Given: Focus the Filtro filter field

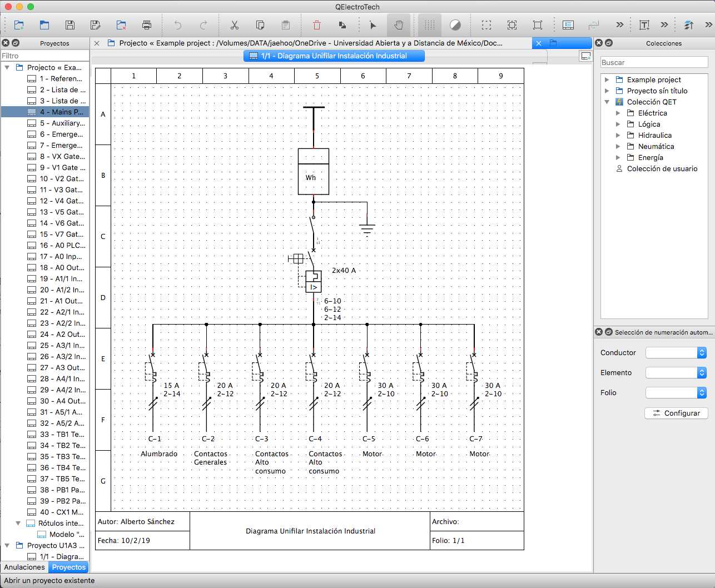Looking at the screenshot, I should pyautogui.click(x=44, y=56).
